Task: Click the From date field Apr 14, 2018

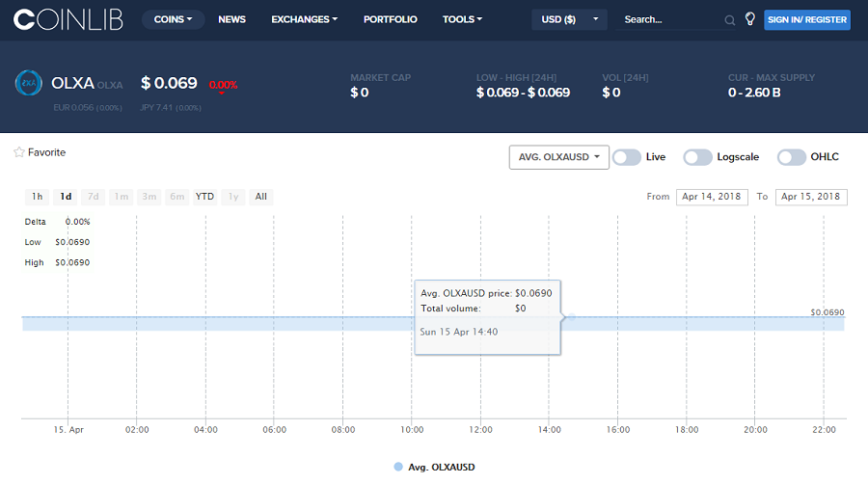Action: 712,197
